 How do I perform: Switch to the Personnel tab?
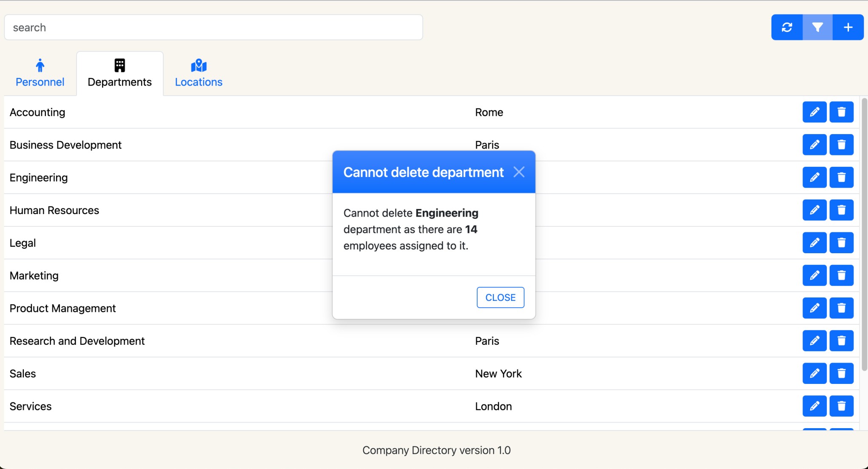click(x=40, y=73)
